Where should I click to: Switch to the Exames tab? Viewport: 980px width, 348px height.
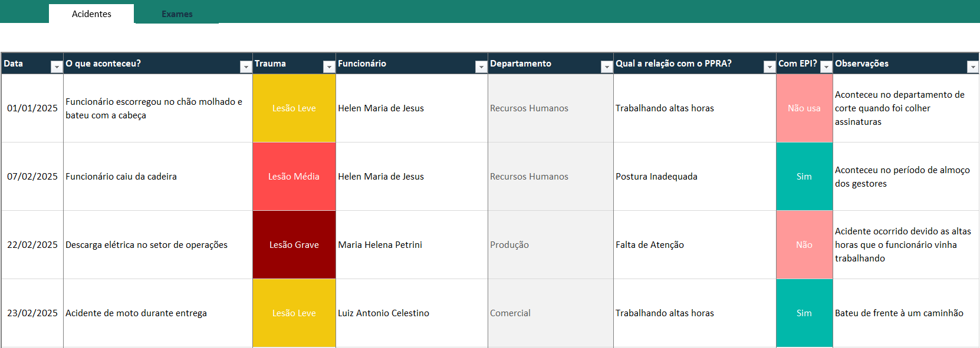(x=177, y=14)
